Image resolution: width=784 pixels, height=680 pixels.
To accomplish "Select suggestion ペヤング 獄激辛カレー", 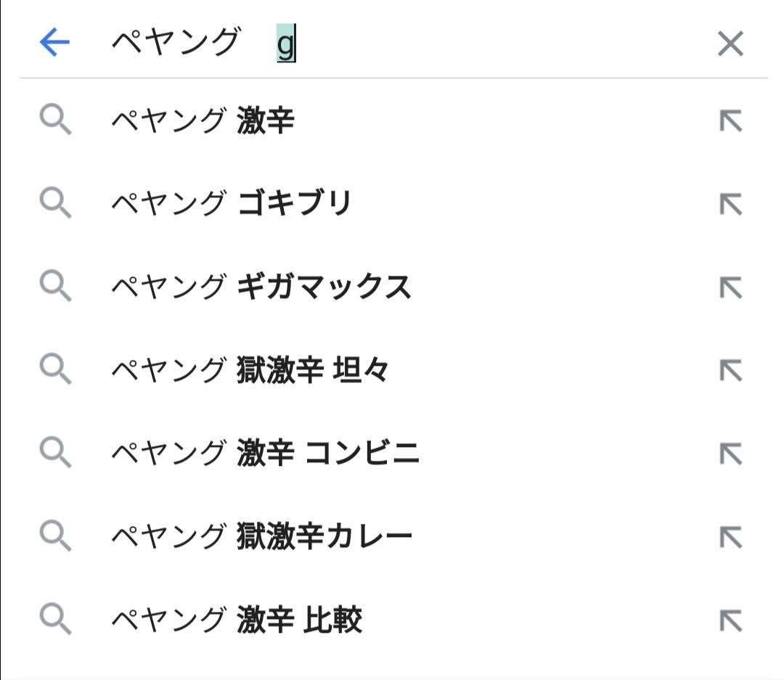I will point(262,537).
